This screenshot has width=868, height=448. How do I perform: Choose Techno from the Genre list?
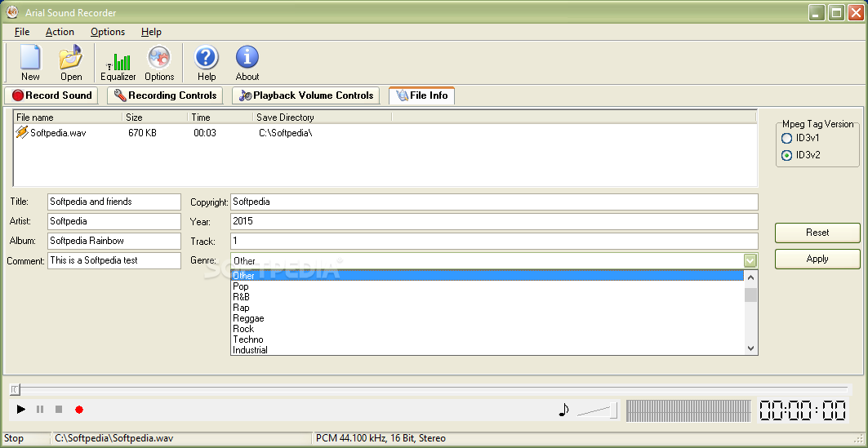click(x=487, y=339)
